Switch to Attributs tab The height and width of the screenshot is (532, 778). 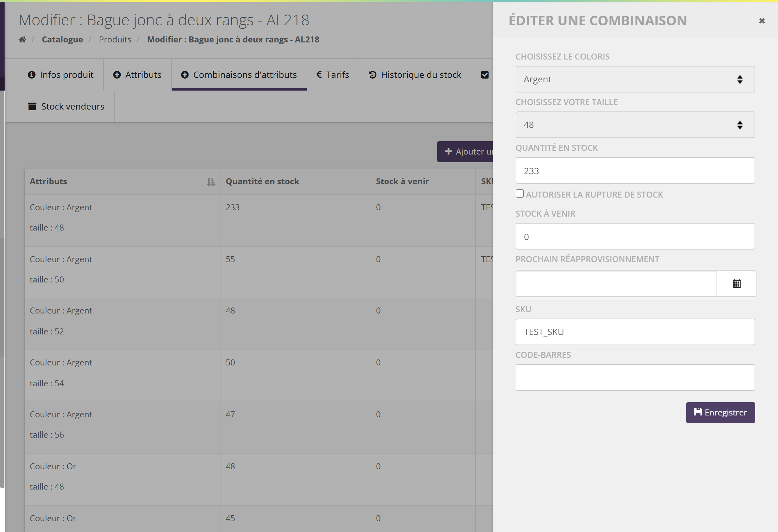pyautogui.click(x=137, y=75)
